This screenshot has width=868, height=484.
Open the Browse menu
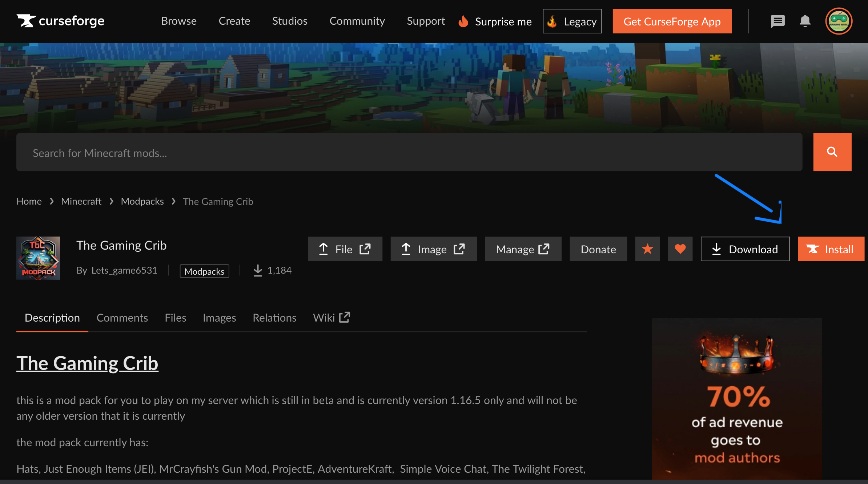pyautogui.click(x=179, y=21)
